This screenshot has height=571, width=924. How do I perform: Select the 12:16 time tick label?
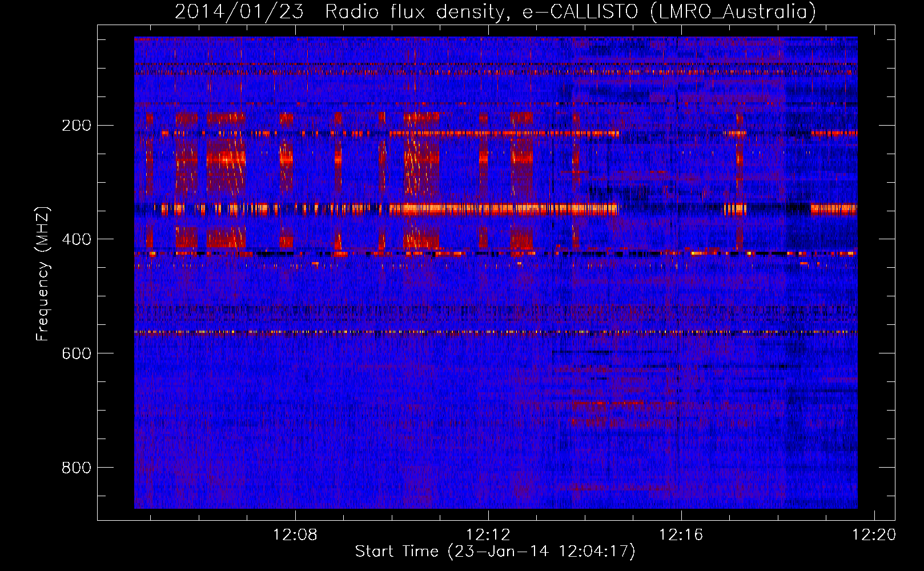pyautogui.click(x=681, y=535)
